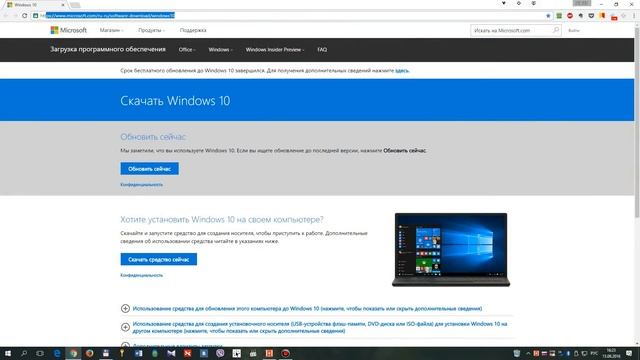640x360 pixels.
Task: Open Visual Studio from the taskbar
Action: (171, 353)
